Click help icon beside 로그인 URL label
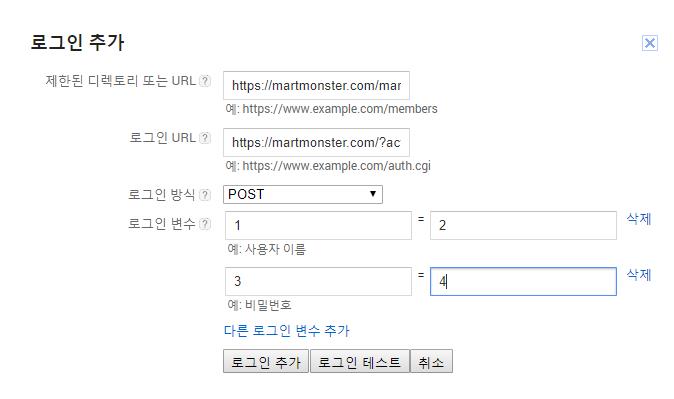The image size is (674, 399). (x=205, y=138)
